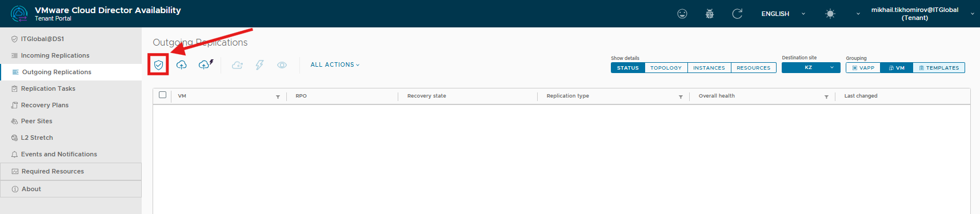Tick the select-all checkbox in table header
The image size is (980, 214).
pos(163,95)
